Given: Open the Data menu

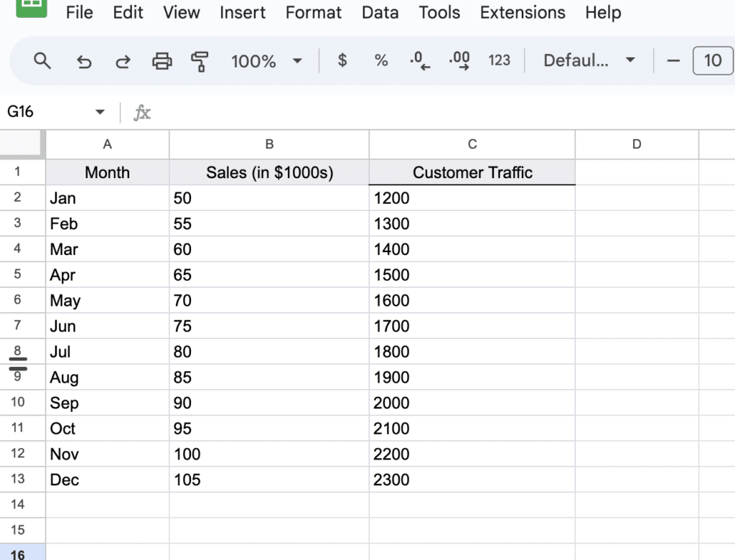Looking at the screenshot, I should (x=380, y=12).
